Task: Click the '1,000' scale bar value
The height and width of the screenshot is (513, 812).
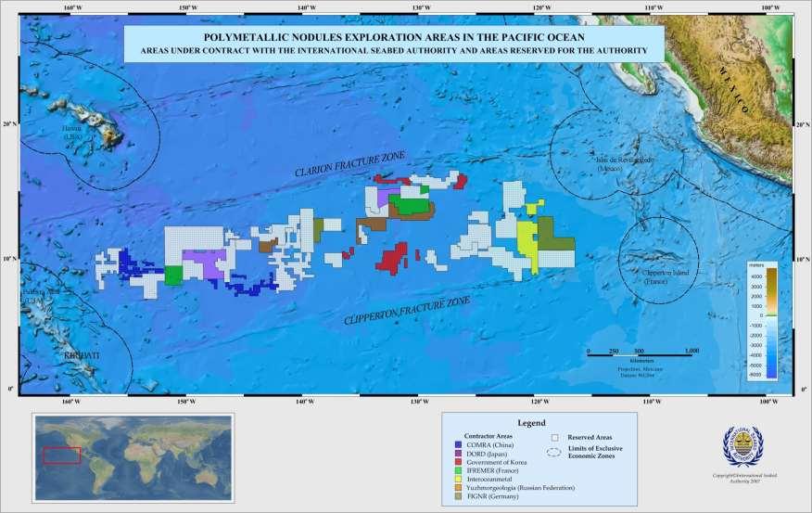Action: click(x=691, y=351)
